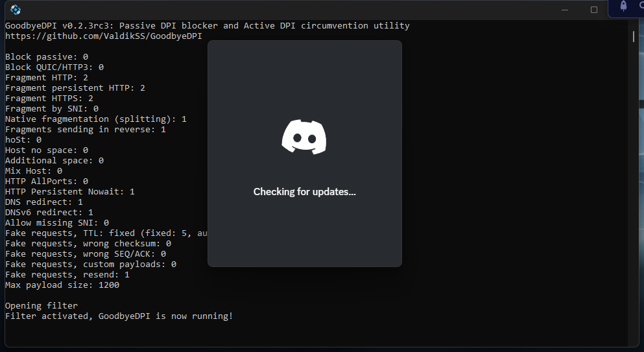Click the 'Block passive: 0' line
644x352 pixels.
[47, 56]
